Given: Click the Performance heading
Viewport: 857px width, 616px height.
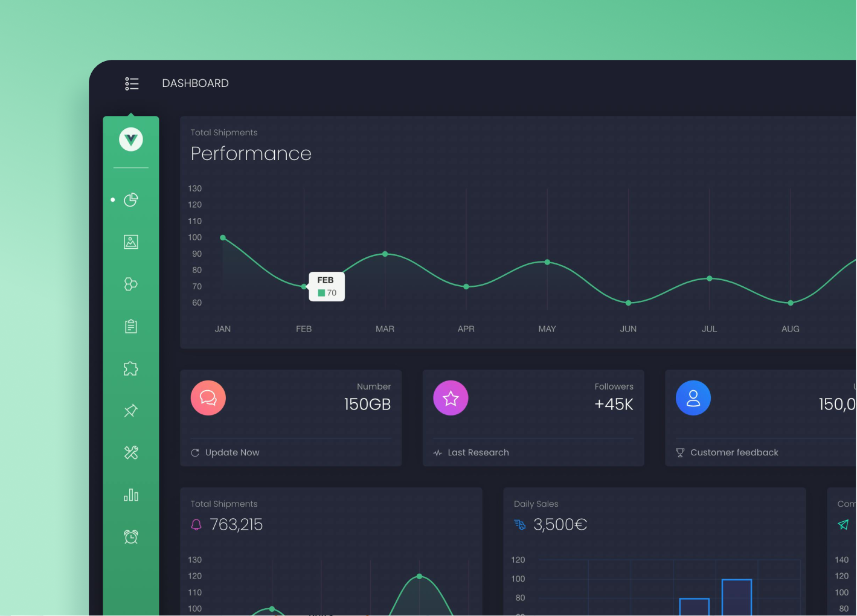Looking at the screenshot, I should (251, 153).
